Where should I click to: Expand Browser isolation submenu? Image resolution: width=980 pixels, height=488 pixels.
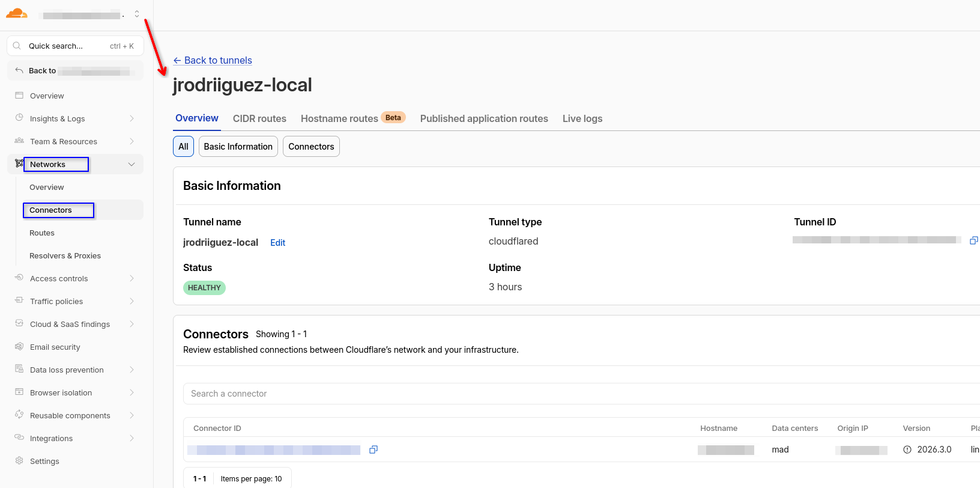point(132,392)
